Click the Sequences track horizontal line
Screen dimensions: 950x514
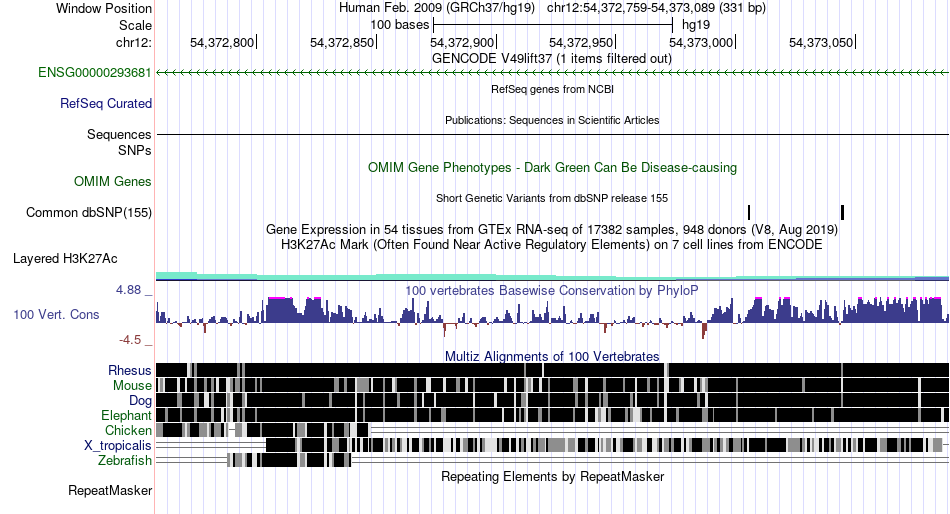(553, 135)
